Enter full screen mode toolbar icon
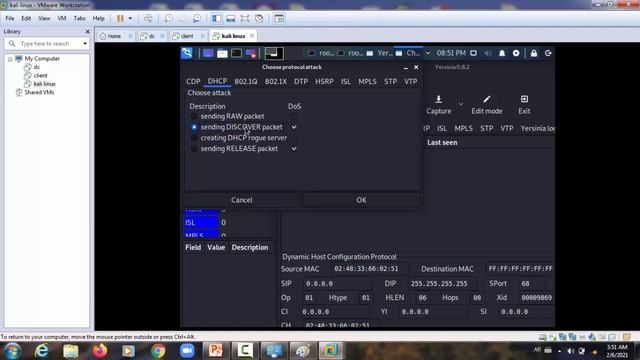 click(244, 18)
